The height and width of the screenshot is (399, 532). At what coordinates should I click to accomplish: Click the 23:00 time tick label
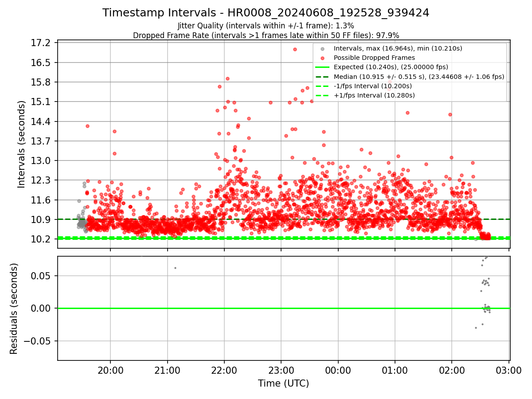(x=281, y=370)
